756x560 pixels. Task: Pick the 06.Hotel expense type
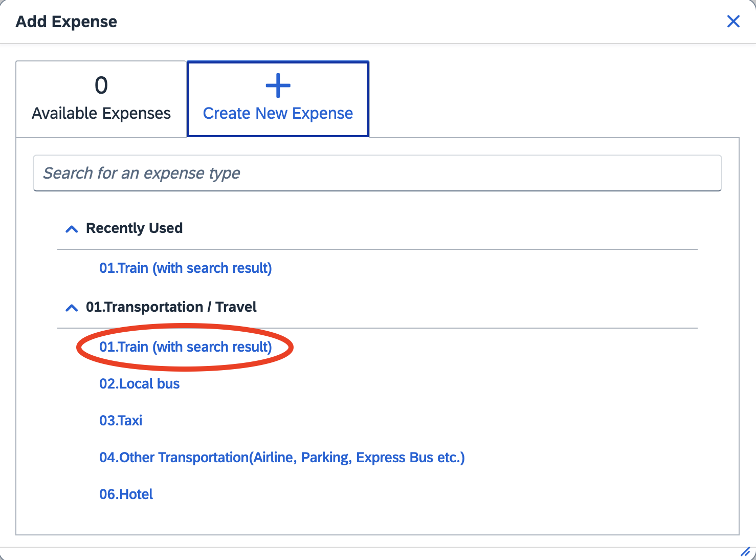(x=126, y=494)
